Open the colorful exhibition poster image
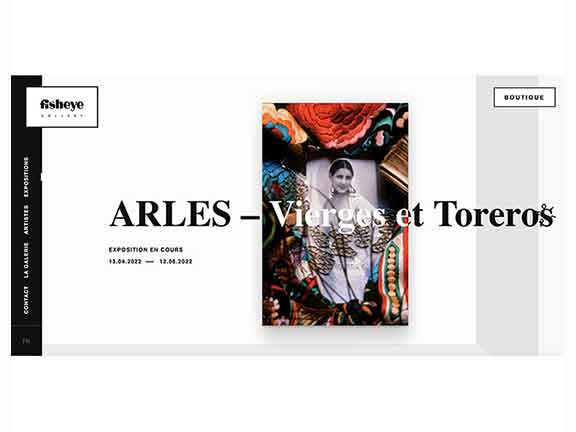Screen dimensions: 576x432 point(335,214)
